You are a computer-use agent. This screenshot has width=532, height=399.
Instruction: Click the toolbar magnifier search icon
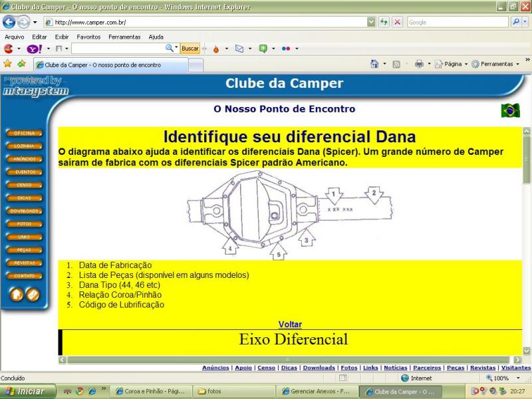170,48
